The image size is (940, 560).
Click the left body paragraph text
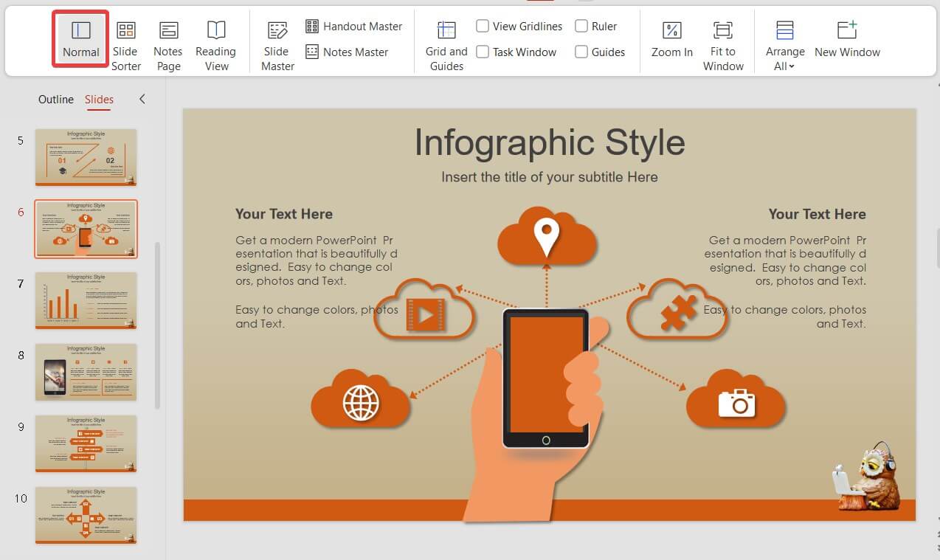pyautogui.click(x=317, y=282)
